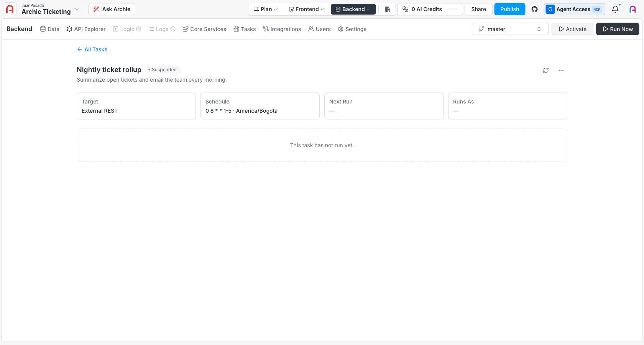Publish the project
Viewport: 644px width, 345px height.
509,9
